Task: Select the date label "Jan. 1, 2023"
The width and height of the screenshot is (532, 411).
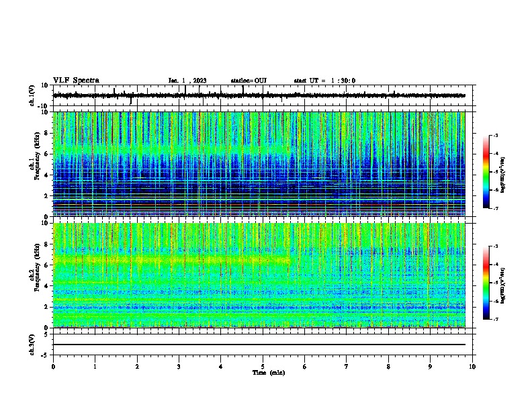Action: [x=187, y=81]
